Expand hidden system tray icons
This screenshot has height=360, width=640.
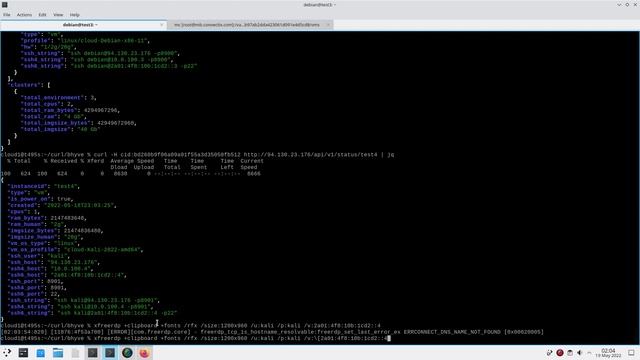589,353
